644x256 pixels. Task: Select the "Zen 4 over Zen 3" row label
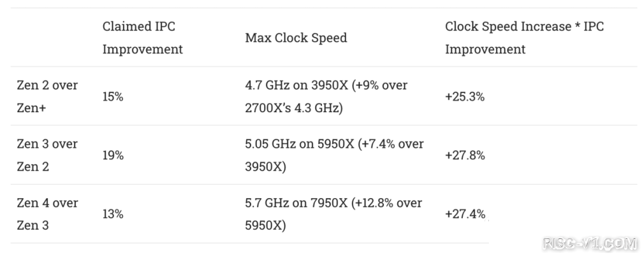[47, 214]
